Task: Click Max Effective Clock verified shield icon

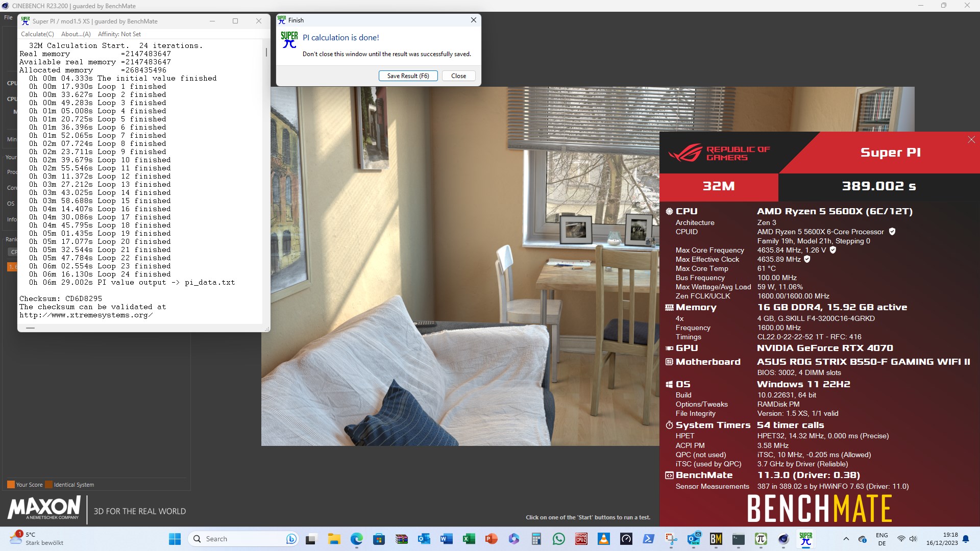Action: pos(807,259)
